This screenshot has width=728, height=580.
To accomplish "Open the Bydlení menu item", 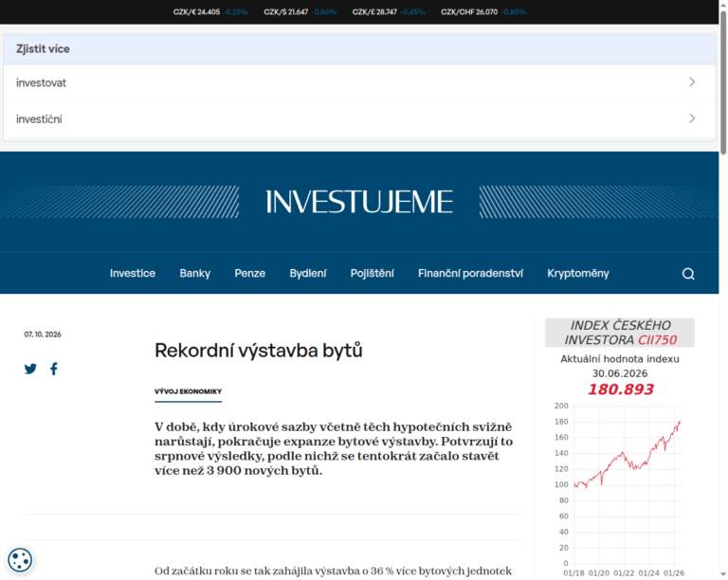I will [x=308, y=273].
